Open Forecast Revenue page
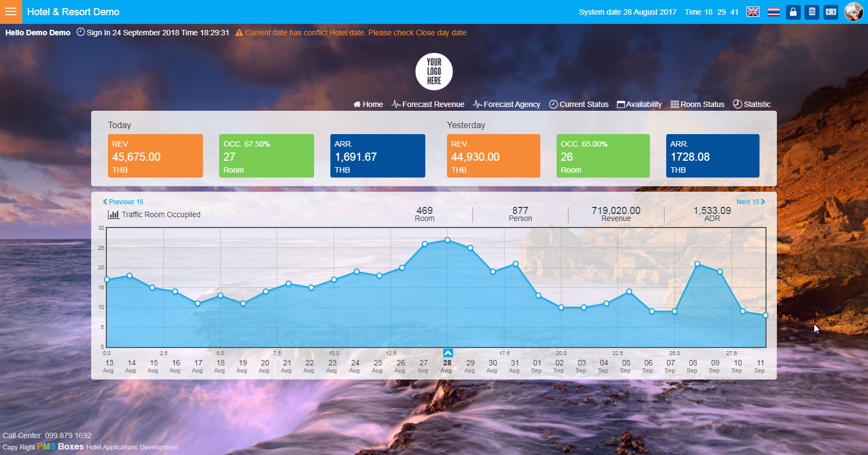868x455 pixels. click(428, 104)
